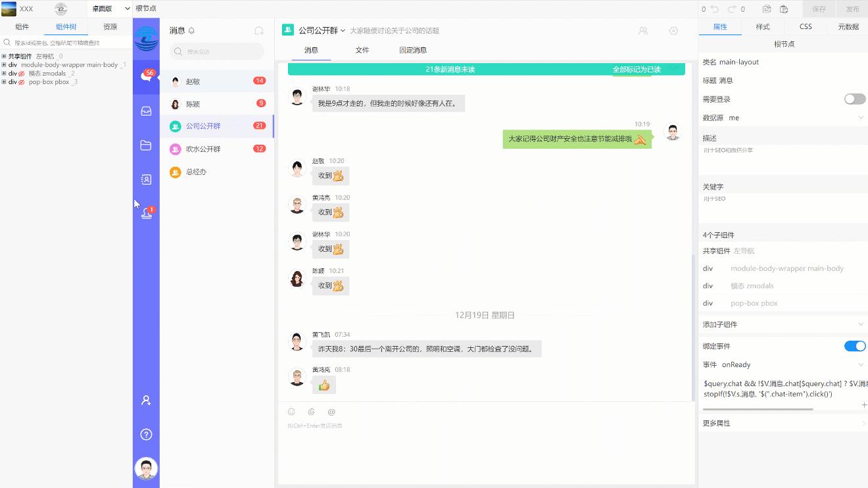Click the 搜索会话 search field
The width and height of the screenshot is (868, 488).
[217, 51]
